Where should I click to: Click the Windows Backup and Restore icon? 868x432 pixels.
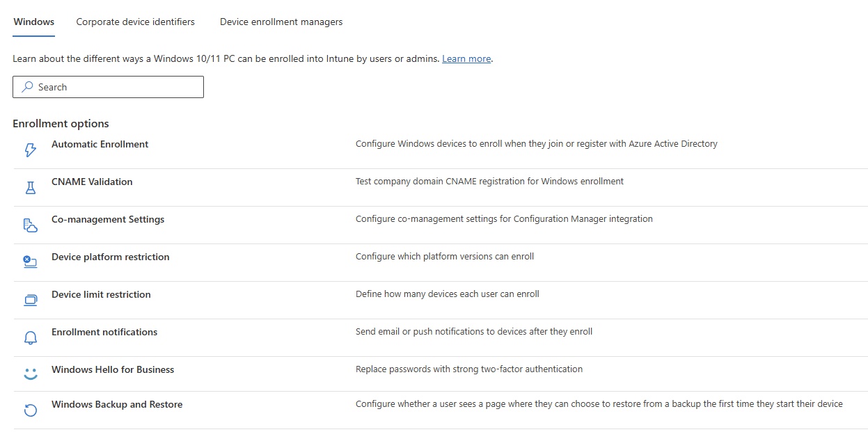(x=30, y=410)
